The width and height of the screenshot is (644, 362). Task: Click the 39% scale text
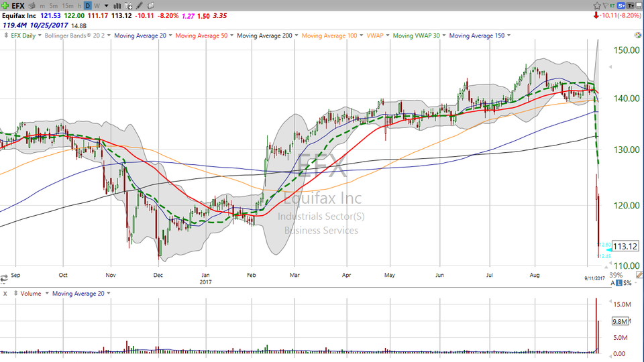click(616, 275)
